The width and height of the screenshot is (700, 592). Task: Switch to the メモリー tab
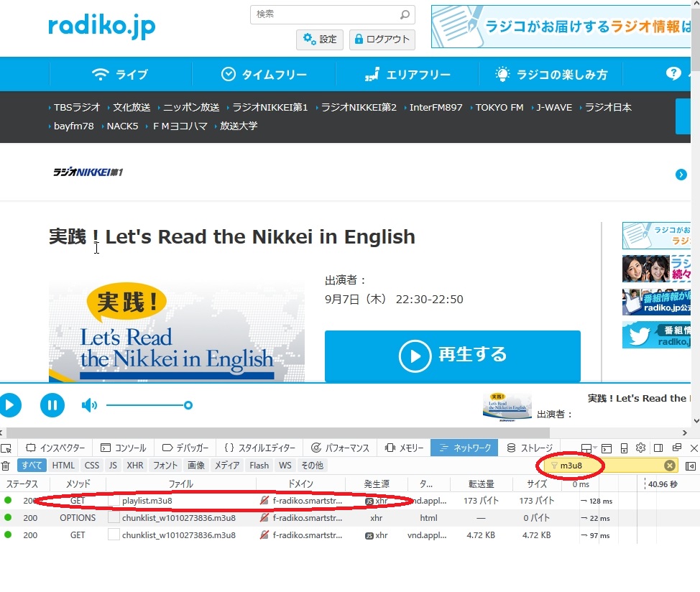(x=404, y=448)
